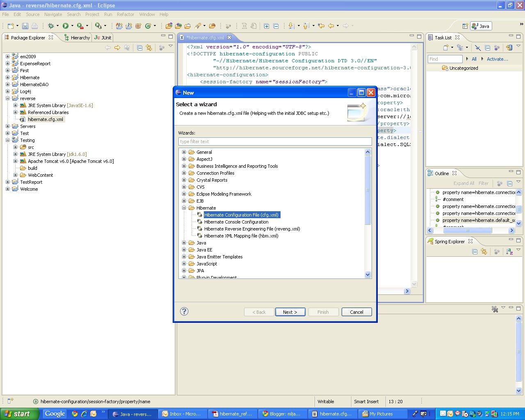Click the Debug bug icon in toolbar
The image size is (525, 420).
[x=51, y=26]
